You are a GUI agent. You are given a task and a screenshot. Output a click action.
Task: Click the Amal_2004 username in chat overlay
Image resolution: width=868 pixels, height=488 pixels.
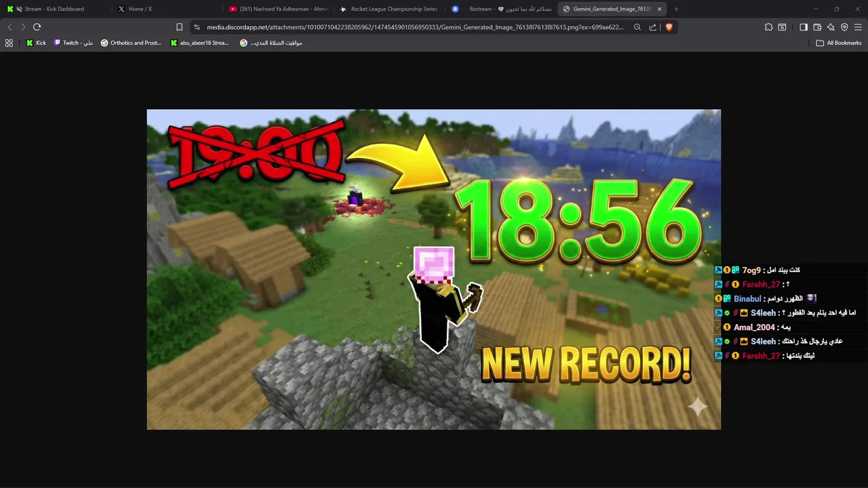pos(754,327)
